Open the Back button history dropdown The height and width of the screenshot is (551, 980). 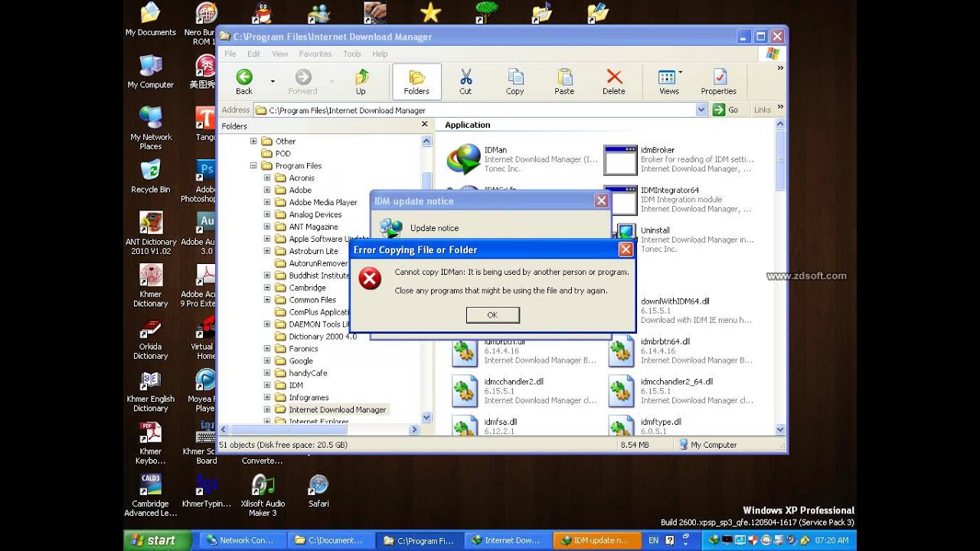(272, 81)
